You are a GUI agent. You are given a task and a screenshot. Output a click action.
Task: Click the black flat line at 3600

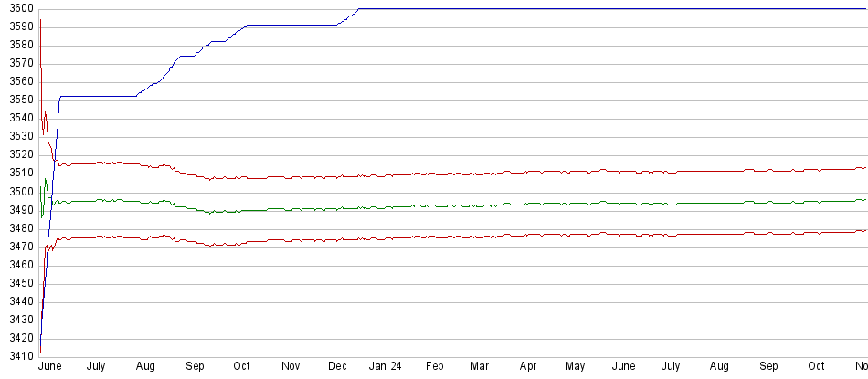pyautogui.click(x=594, y=9)
